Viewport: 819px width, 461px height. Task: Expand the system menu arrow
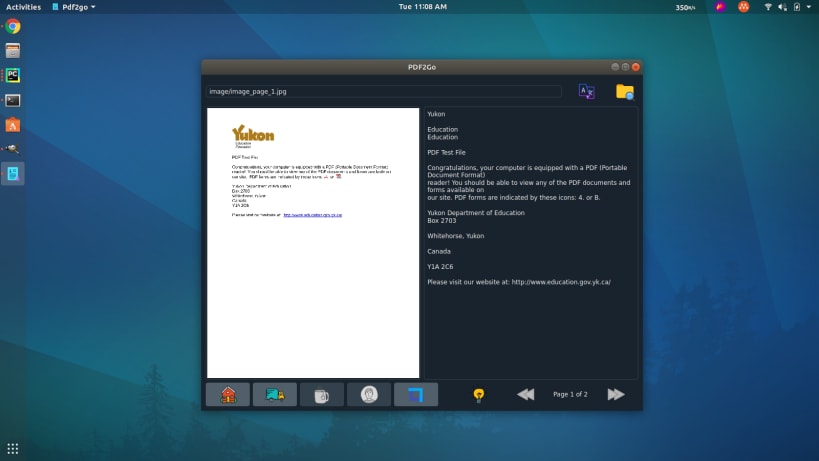809,7
